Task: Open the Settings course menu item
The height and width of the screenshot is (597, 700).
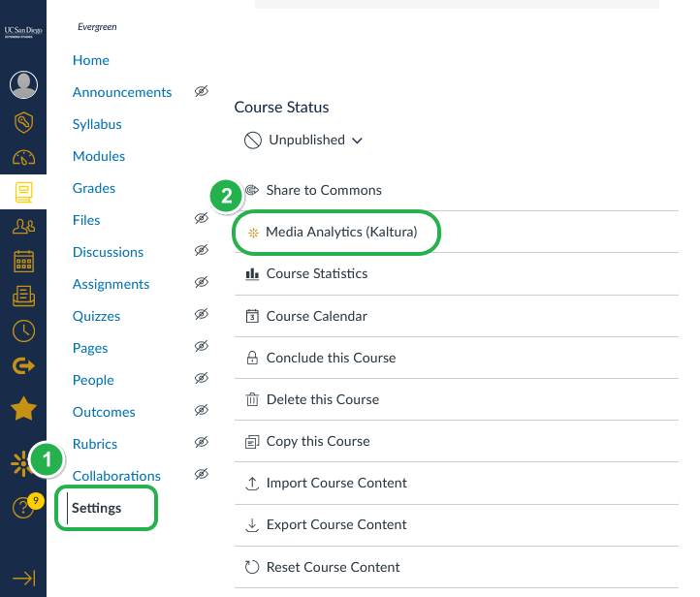Action: coord(97,508)
